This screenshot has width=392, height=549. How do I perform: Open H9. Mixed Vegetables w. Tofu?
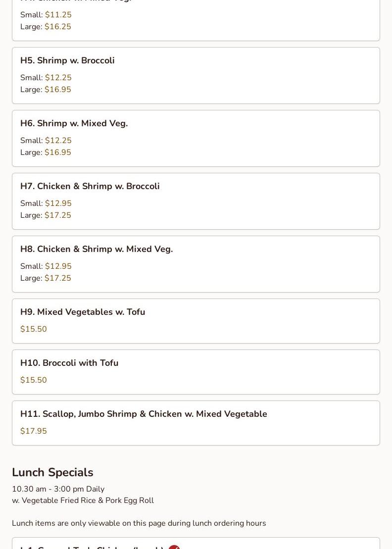click(82, 312)
